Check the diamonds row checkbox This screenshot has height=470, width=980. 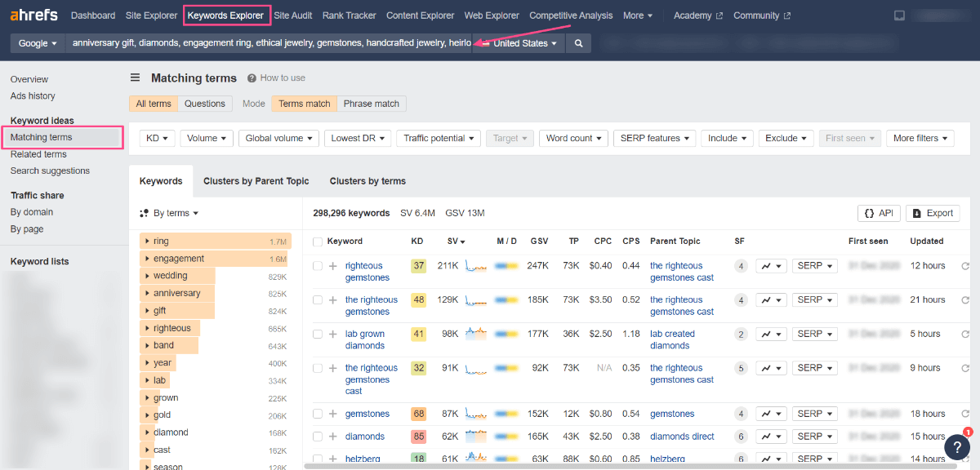coord(318,437)
